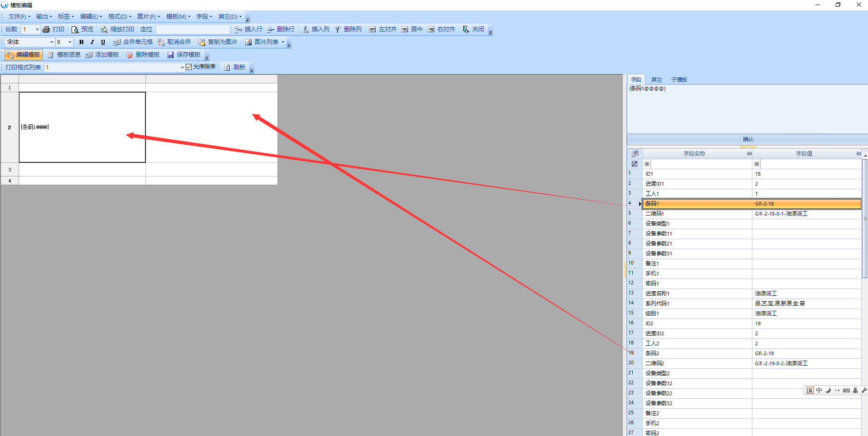Expand the 宋体 font name dropdown
Viewport: 868px width, 436px height.
point(52,42)
